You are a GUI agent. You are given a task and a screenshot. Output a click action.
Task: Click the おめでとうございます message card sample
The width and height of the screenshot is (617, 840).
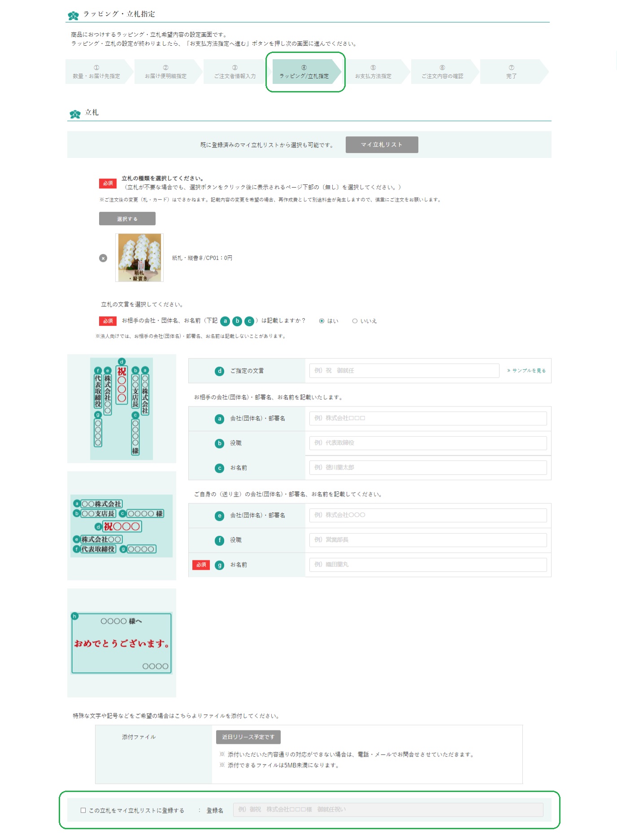click(122, 643)
